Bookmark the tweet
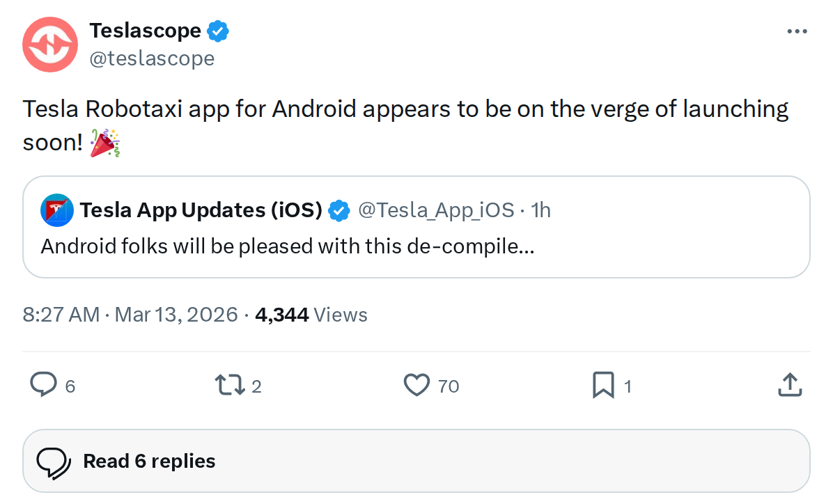The image size is (833, 504). (603, 385)
